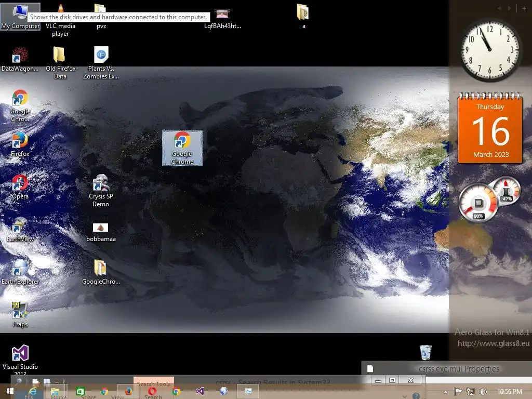Select the Plants Vs. Zombies torrent file

tap(101, 63)
